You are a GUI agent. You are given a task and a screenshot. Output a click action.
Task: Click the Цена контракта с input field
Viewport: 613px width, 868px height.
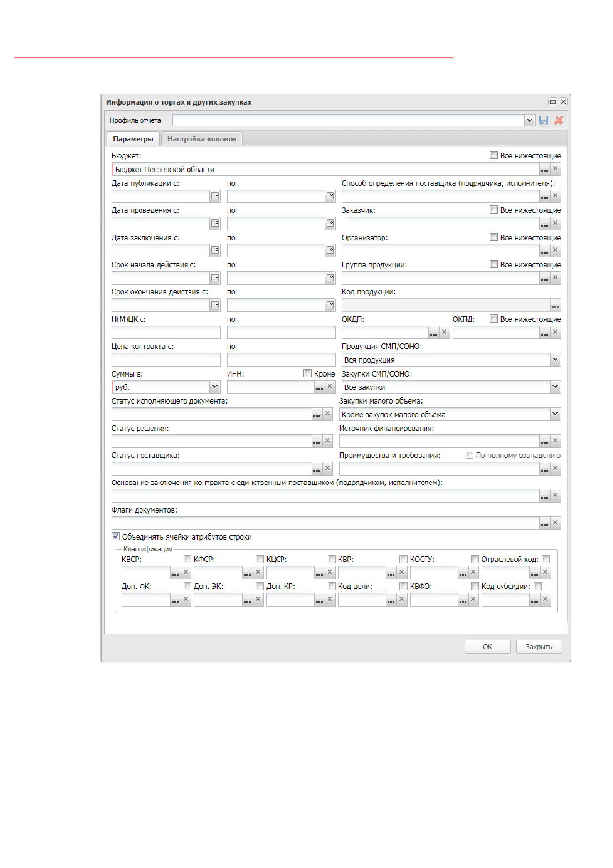166,359
